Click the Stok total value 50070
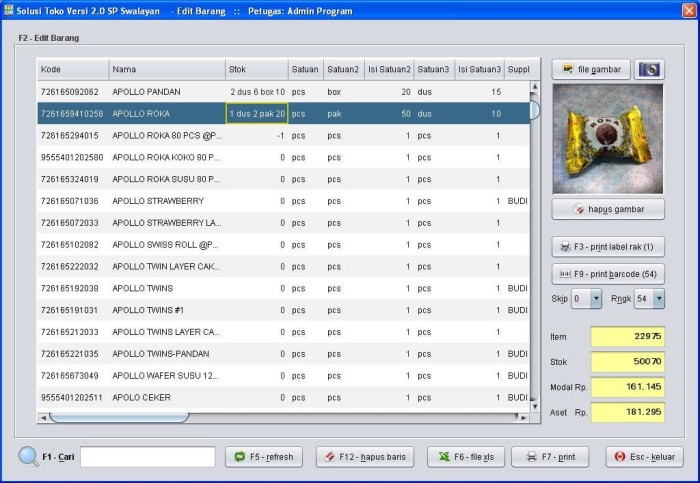700x483 pixels. (x=628, y=362)
